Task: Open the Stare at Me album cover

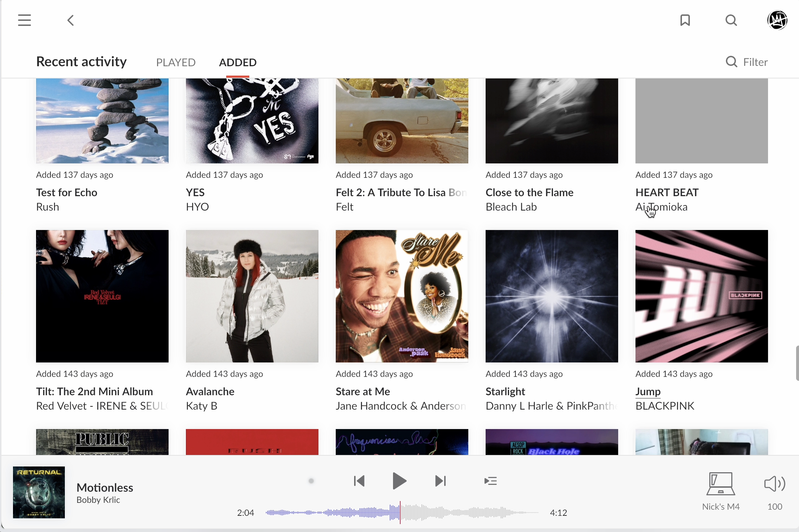Action: pyautogui.click(x=402, y=296)
